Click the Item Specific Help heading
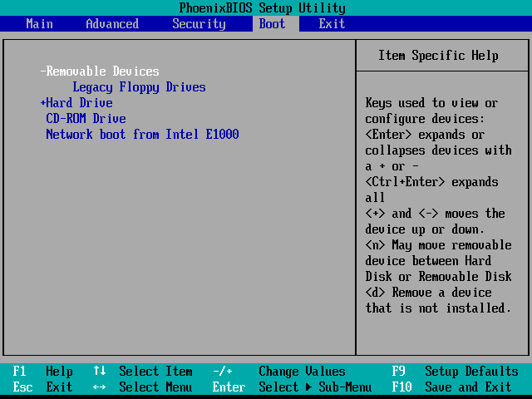Image resolution: width=532 pixels, height=399 pixels. (438, 56)
